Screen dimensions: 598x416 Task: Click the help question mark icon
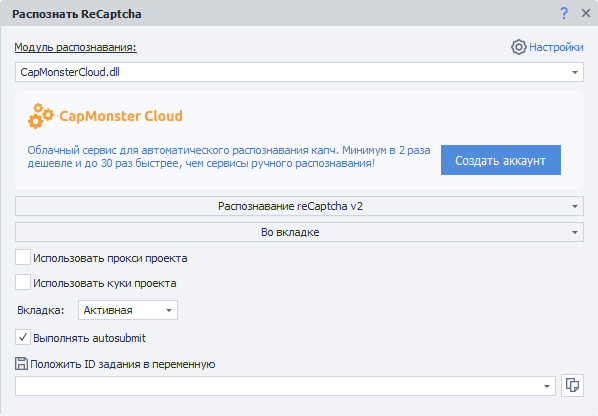(x=564, y=13)
